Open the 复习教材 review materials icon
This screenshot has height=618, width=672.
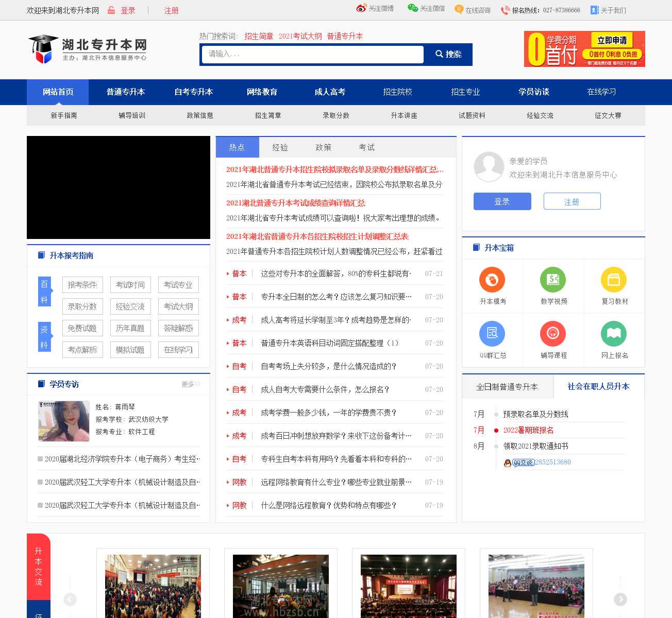(614, 280)
